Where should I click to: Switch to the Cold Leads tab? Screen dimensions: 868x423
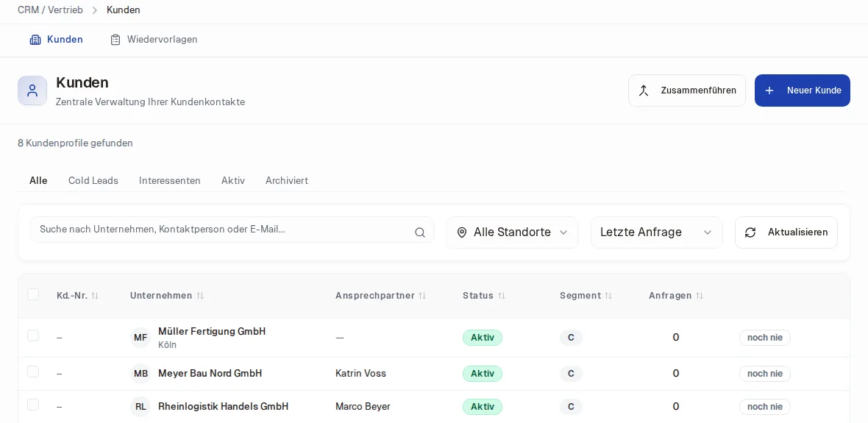click(93, 180)
